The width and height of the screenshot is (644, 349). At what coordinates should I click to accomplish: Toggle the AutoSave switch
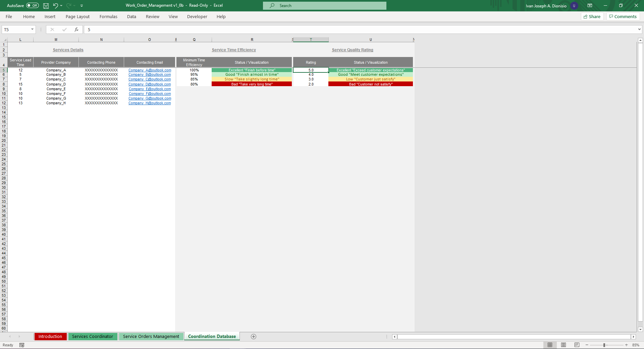[x=33, y=5]
